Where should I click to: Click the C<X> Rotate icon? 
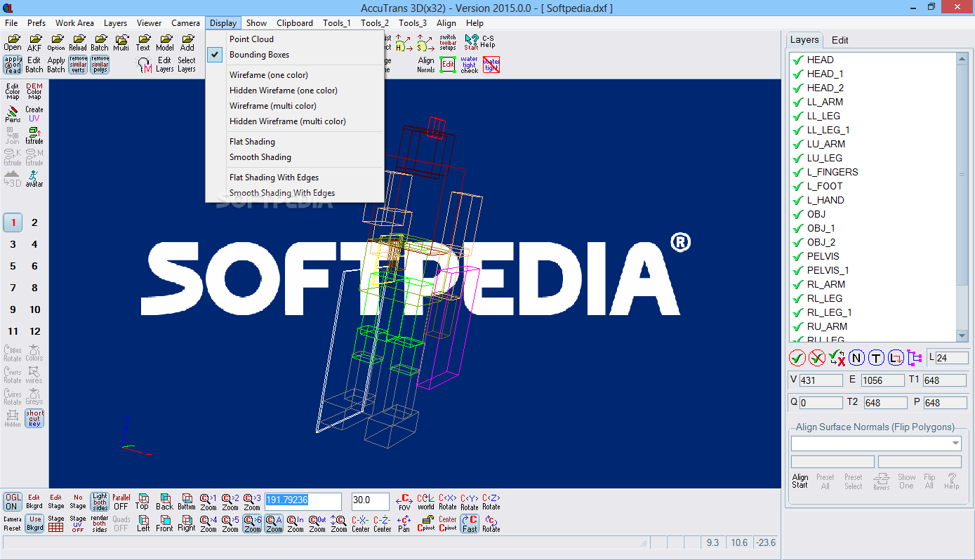(x=448, y=501)
